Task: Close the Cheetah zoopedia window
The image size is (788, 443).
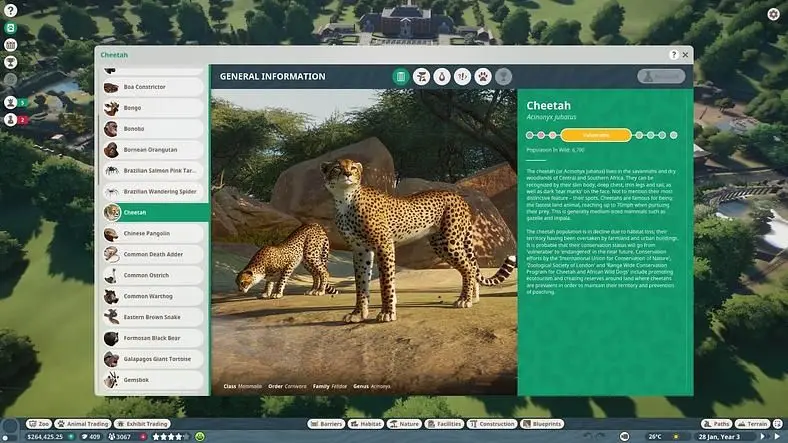Action: 685,55
